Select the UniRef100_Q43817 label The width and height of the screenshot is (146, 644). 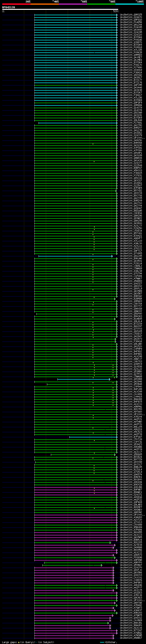click(131, 77)
